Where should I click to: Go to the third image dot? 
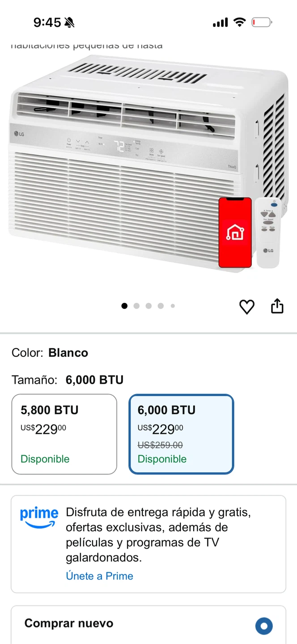tap(148, 306)
